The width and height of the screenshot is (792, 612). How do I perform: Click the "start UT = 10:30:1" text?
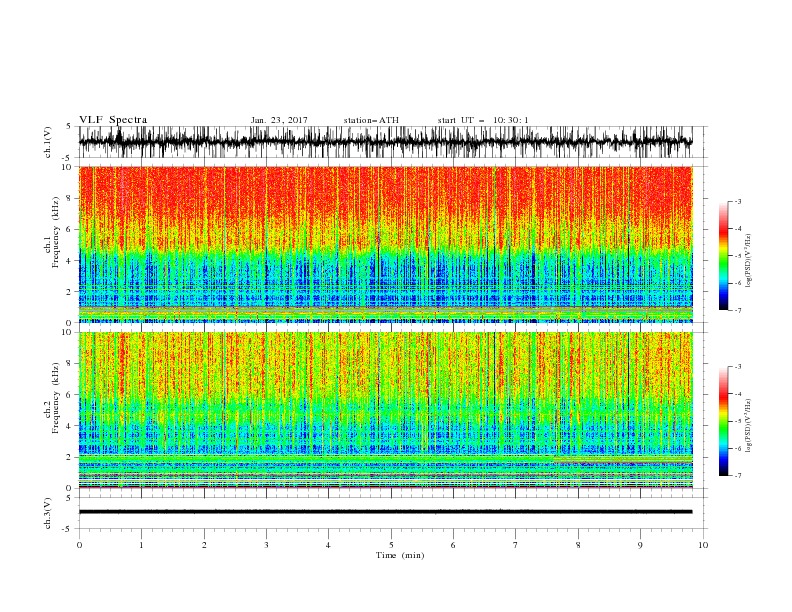point(483,120)
